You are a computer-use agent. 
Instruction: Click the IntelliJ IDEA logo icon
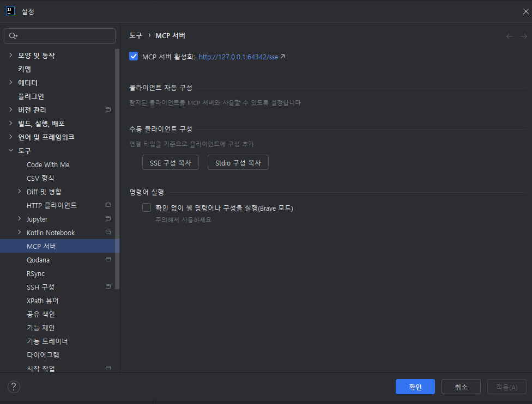coord(10,11)
